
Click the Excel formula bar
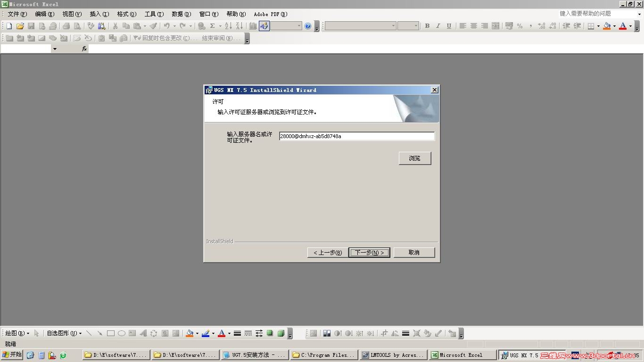(x=366, y=49)
